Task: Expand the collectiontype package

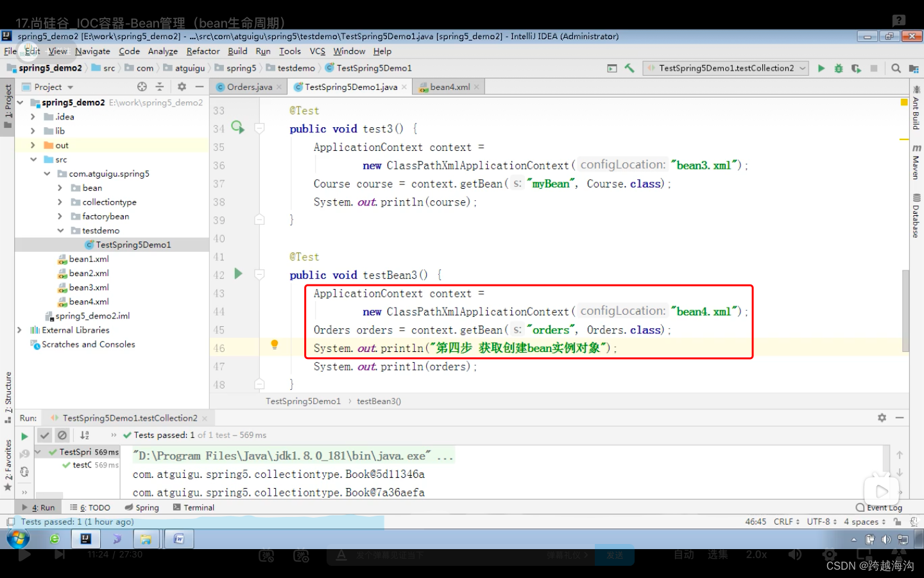Action: pos(60,202)
